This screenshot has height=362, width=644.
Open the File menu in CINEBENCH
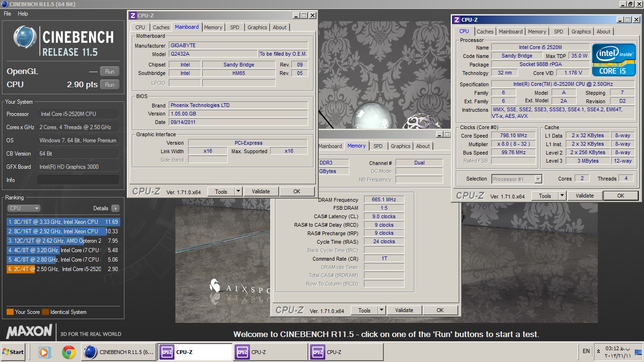(8, 14)
